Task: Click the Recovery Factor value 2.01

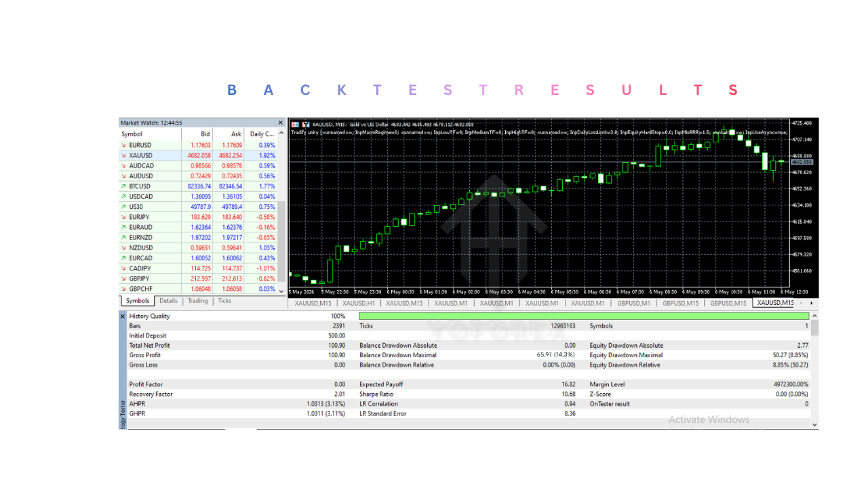Action: click(340, 394)
